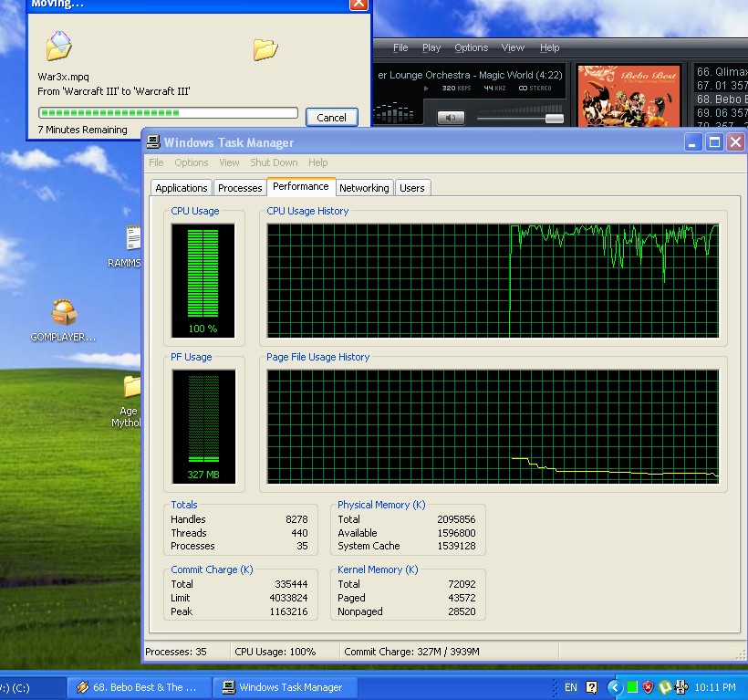The image size is (748, 700).
Task: Click Kernel Memory Nonpaged value 28520
Action: coord(462,611)
